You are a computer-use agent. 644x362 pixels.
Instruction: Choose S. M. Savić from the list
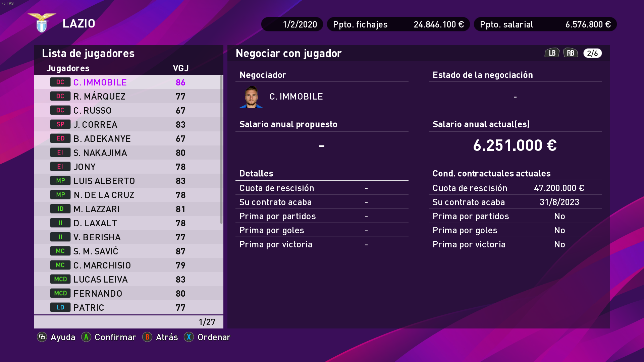coord(96,251)
